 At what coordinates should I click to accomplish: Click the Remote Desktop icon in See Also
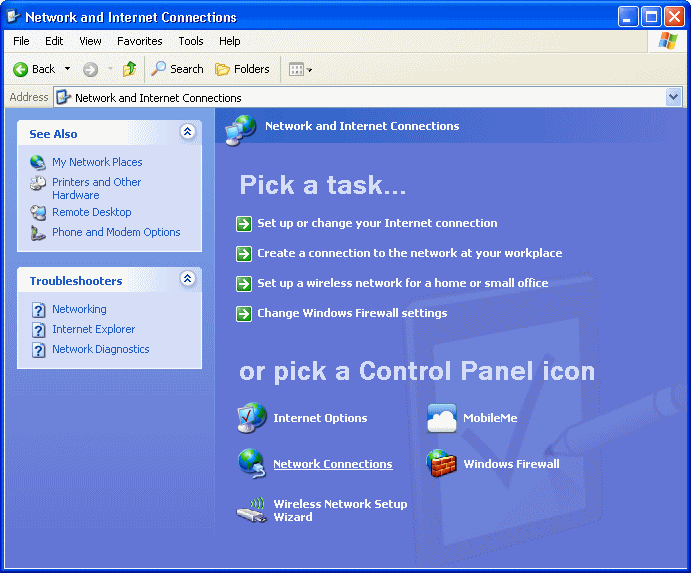tap(38, 212)
